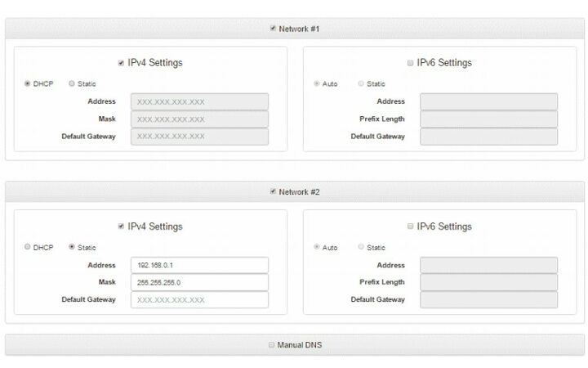Choose Auto for Network #2 IPv6

[317, 247]
